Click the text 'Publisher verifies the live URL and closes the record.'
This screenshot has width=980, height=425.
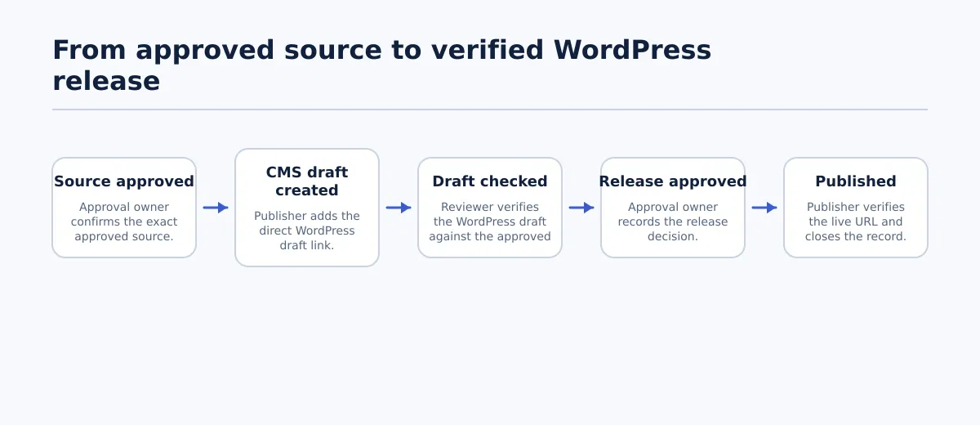pyautogui.click(x=856, y=221)
